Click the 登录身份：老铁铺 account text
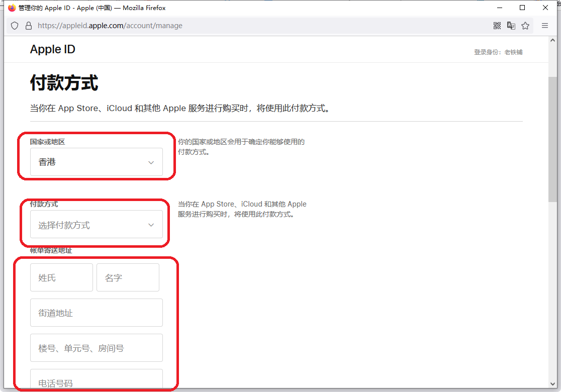Image resolution: width=561 pixels, height=392 pixels. 498,52
